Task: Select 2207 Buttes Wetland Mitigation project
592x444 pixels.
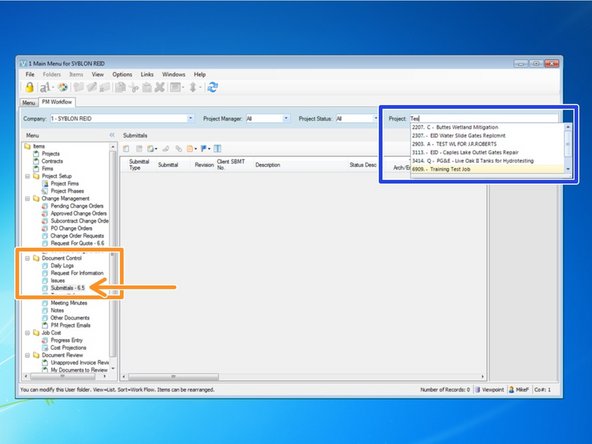Action: point(487,127)
